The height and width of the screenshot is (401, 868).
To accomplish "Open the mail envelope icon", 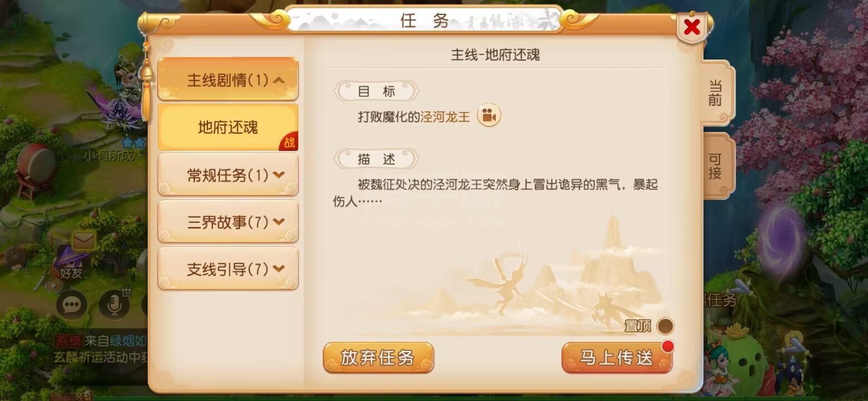I will (x=84, y=240).
